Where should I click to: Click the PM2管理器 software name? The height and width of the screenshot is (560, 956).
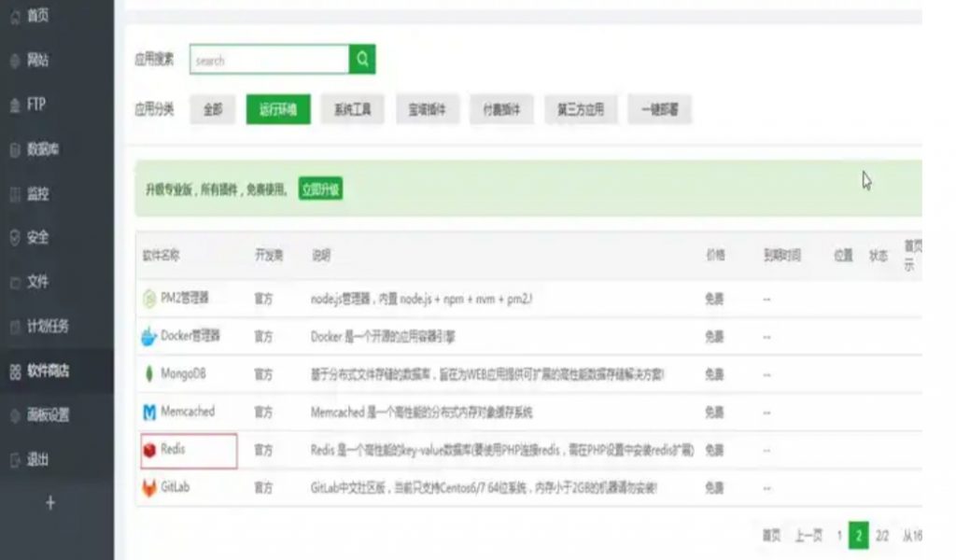point(185,298)
